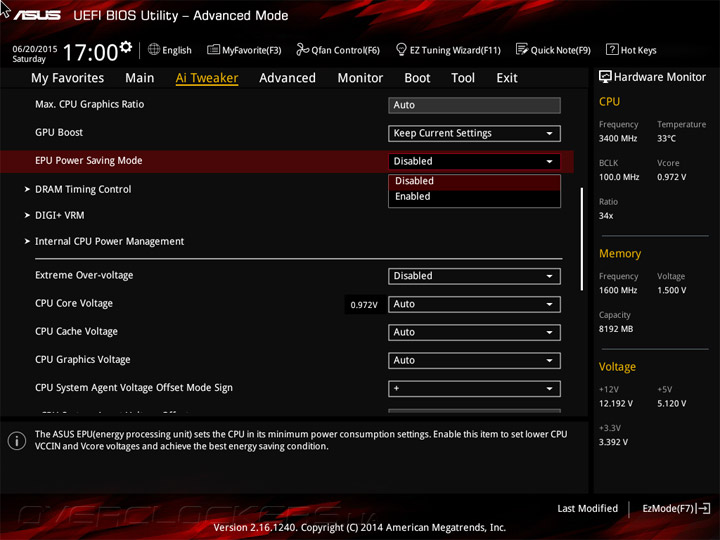
Task: Switch to the Main tab
Action: 140,78
